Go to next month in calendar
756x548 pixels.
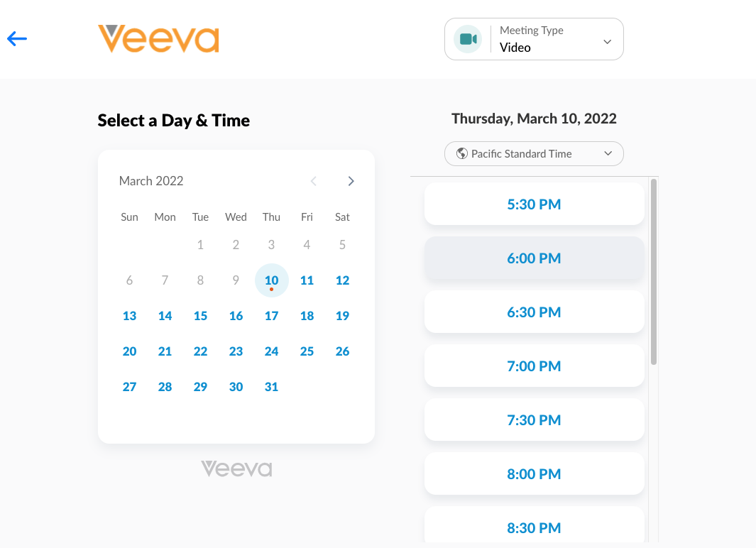351,181
